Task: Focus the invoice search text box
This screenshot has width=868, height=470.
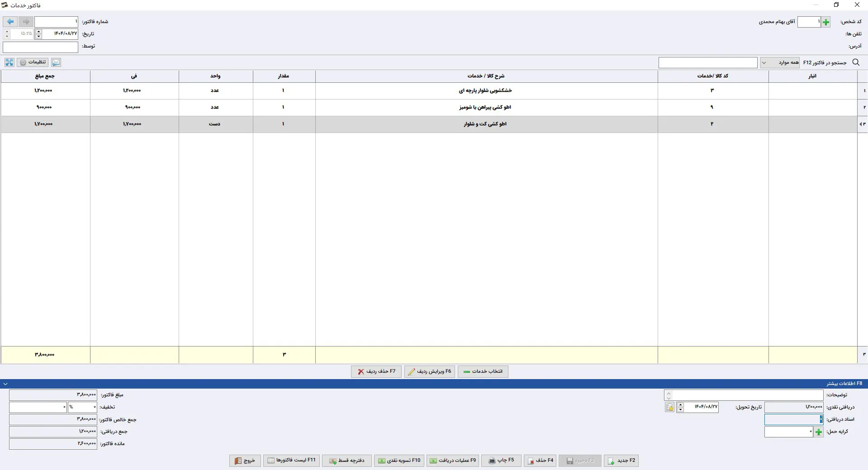Action: tap(708, 62)
